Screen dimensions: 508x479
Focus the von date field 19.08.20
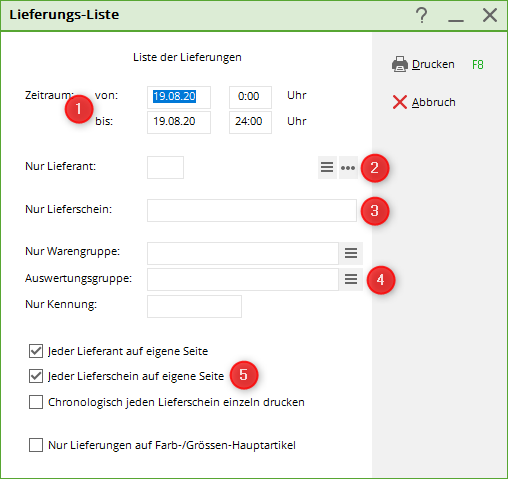[x=179, y=97]
